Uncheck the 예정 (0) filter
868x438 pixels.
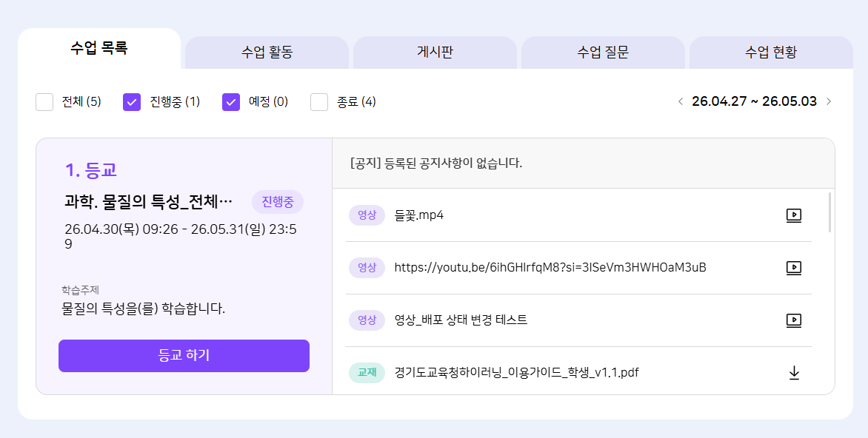click(231, 102)
